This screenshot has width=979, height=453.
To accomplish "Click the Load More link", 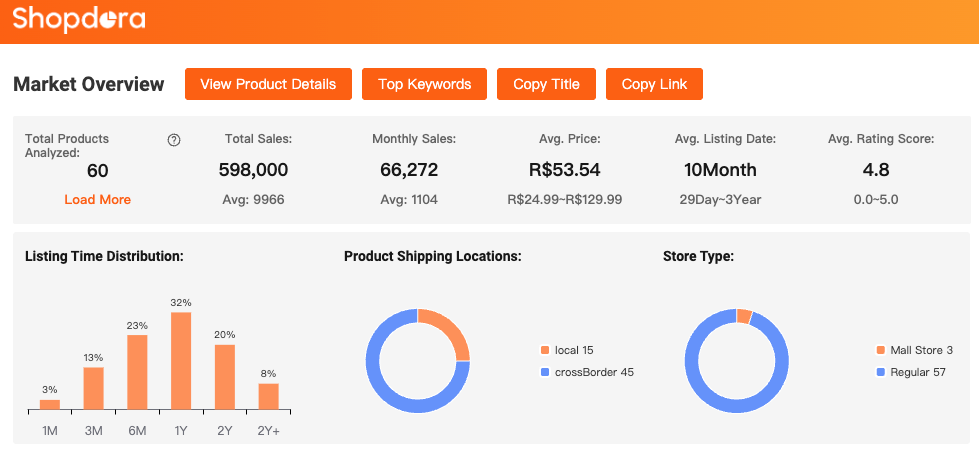I will coord(97,199).
